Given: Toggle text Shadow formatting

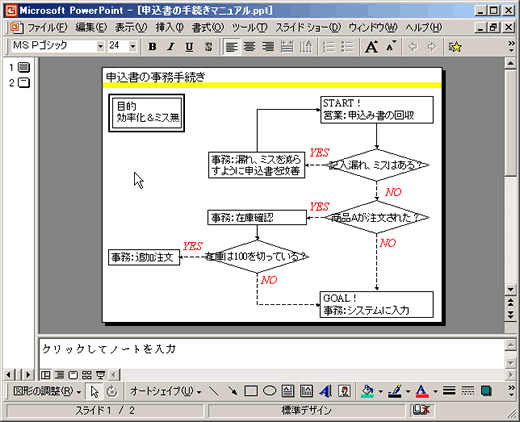Looking at the screenshot, I should (x=208, y=47).
